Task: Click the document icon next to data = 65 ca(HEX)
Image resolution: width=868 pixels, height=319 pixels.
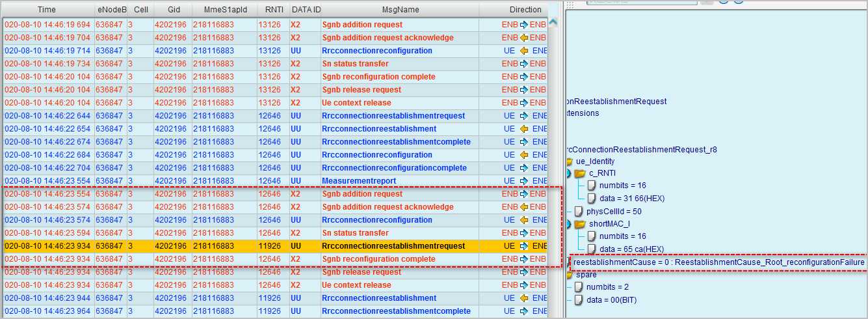Action: [592, 249]
